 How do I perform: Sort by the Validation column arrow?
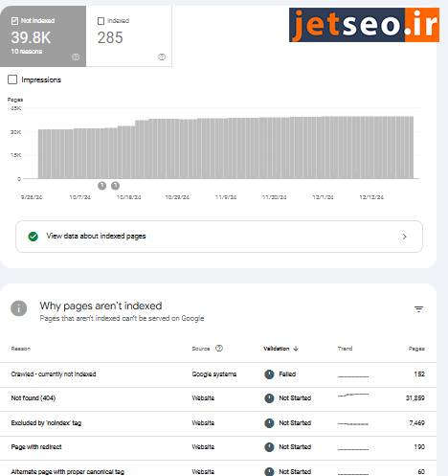click(296, 349)
